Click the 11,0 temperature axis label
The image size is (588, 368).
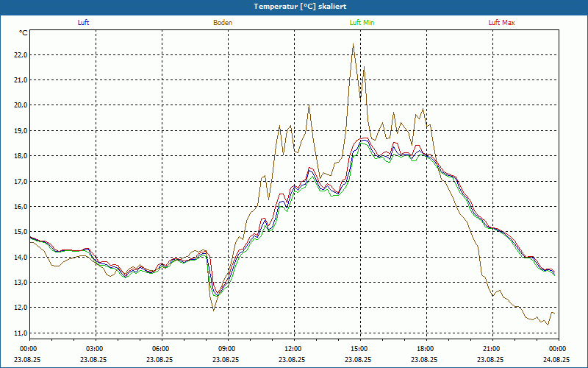[20, 333]
